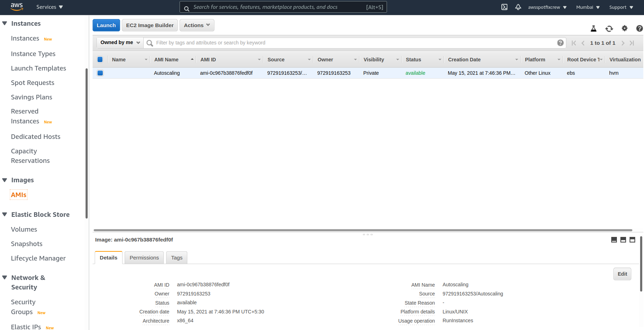Open Volumes in the sidebar

(x=24, y=230)
